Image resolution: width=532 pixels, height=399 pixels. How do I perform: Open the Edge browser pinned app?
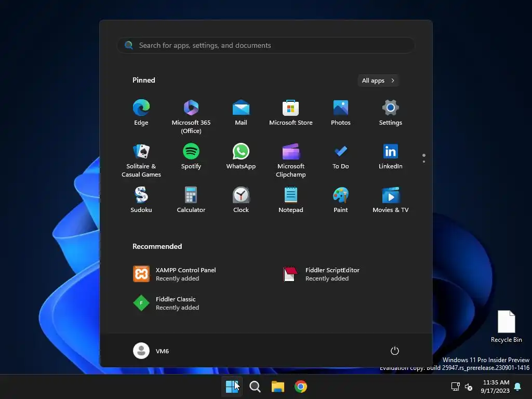(x=141, y=113)
